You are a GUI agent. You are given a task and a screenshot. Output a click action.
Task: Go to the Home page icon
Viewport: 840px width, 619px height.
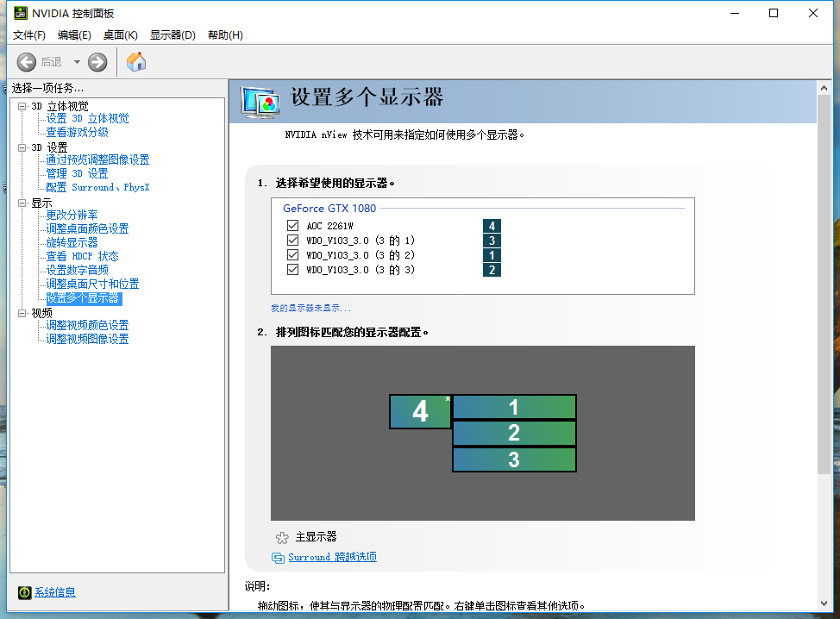[x=136, y=61]
